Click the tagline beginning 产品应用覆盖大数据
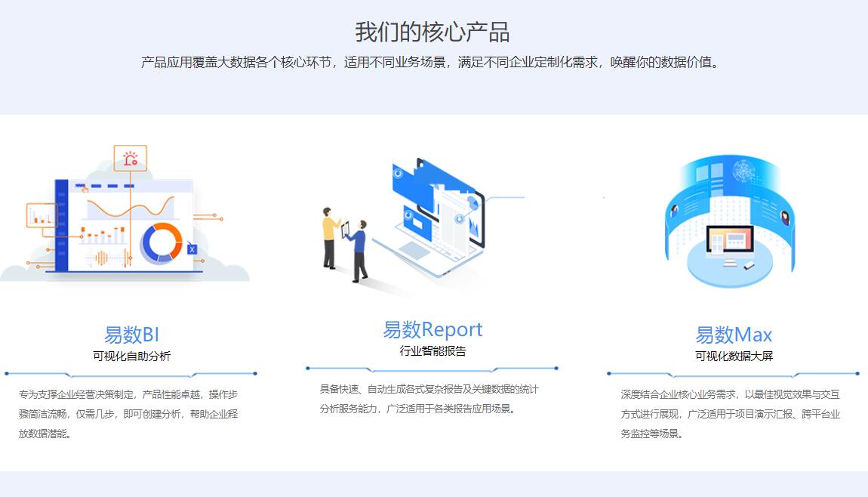The height and width of the screenshot is (497, 868). [x=432, y=62]
